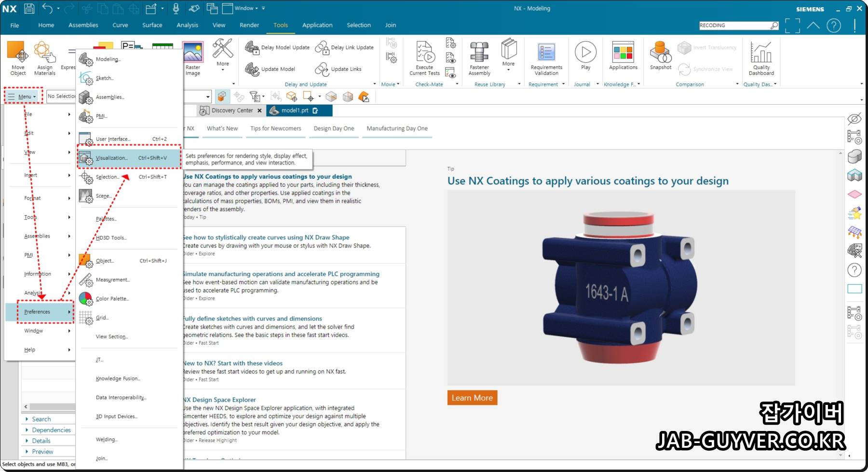This screenshot has width=868, height=472.
Task: Open Manufacturing Day One tab
Action: tap(397, 128)
